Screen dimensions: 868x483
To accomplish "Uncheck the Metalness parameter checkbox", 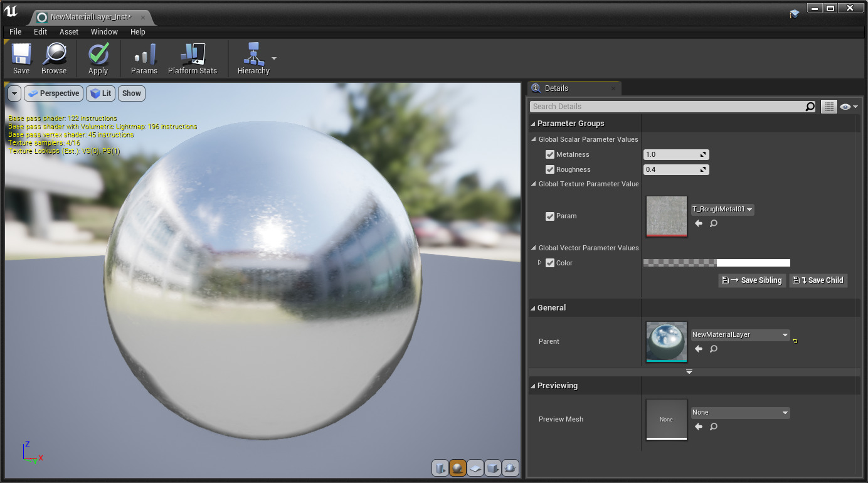I will (550, 154).
